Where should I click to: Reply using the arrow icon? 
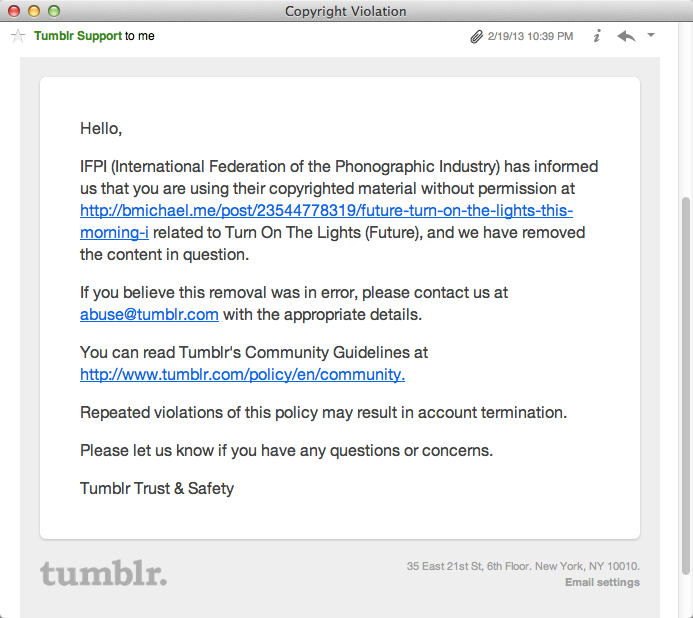pos(626,36)
